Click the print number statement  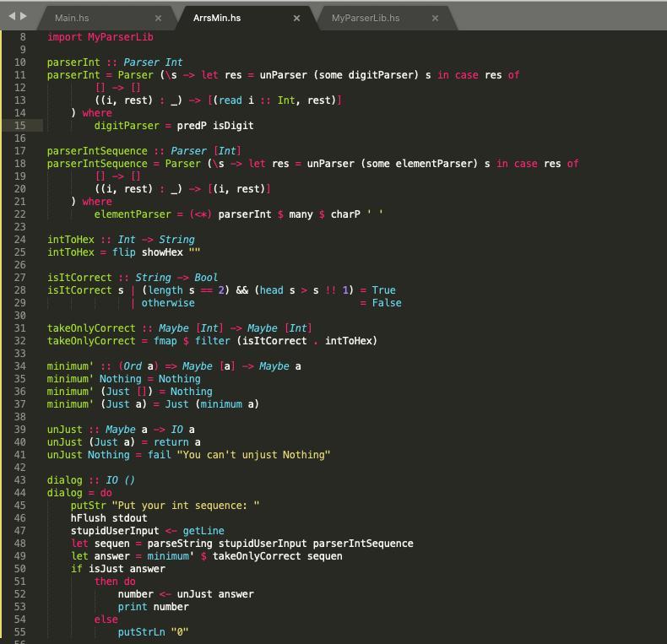pyautogui.click(x=153, y=607)
